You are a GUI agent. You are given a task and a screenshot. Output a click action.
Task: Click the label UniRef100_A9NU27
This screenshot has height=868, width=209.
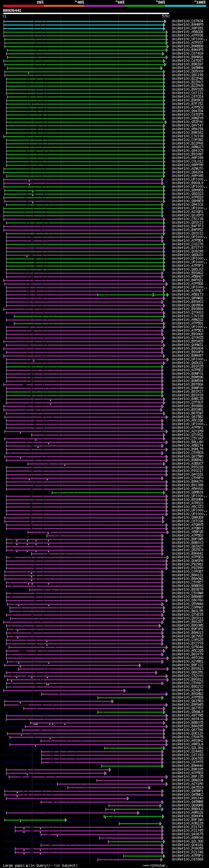click(x=187, y=147)
